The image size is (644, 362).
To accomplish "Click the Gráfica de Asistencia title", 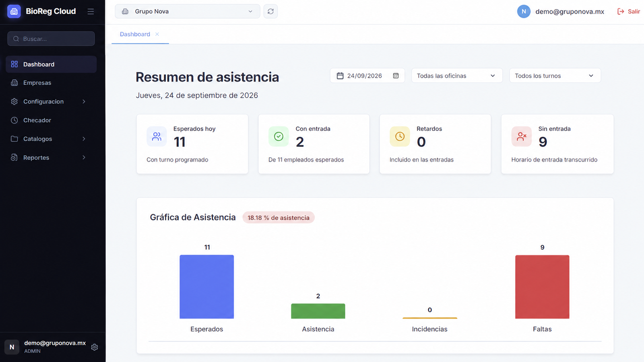I will pyautogui.click(x=193, y=217).
